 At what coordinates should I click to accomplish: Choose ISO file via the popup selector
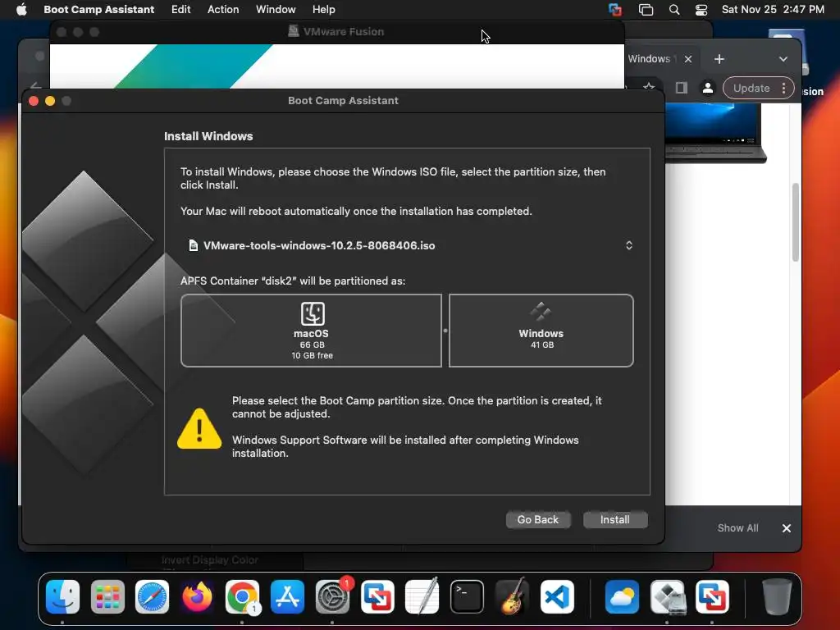629,245
